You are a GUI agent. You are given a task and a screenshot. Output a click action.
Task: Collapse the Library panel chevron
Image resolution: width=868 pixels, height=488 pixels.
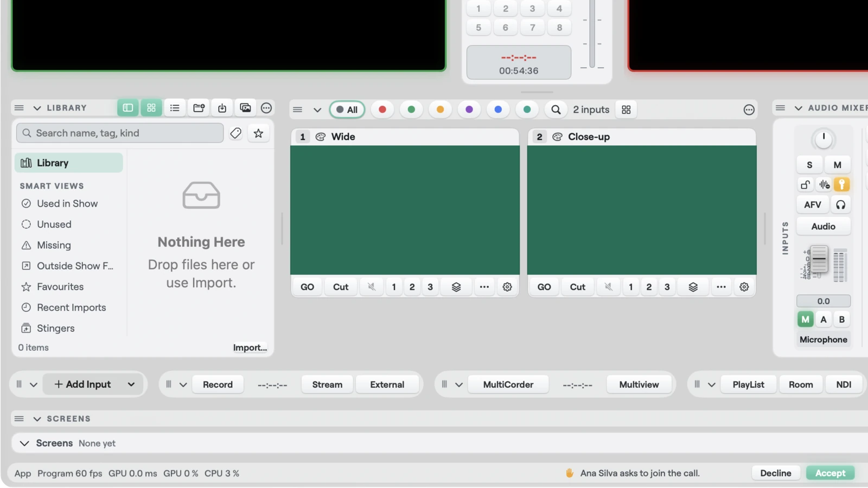pyautogui.click(x=37, y=108)
